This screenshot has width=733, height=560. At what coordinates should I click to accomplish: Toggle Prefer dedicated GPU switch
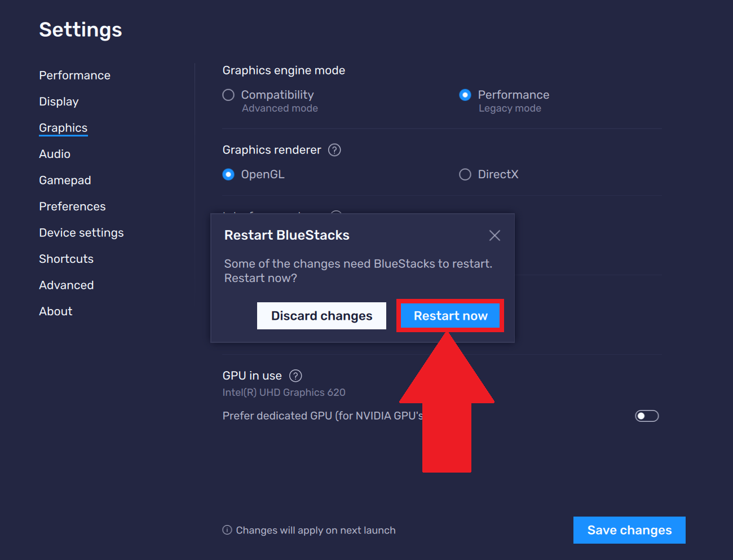[647, 416]
